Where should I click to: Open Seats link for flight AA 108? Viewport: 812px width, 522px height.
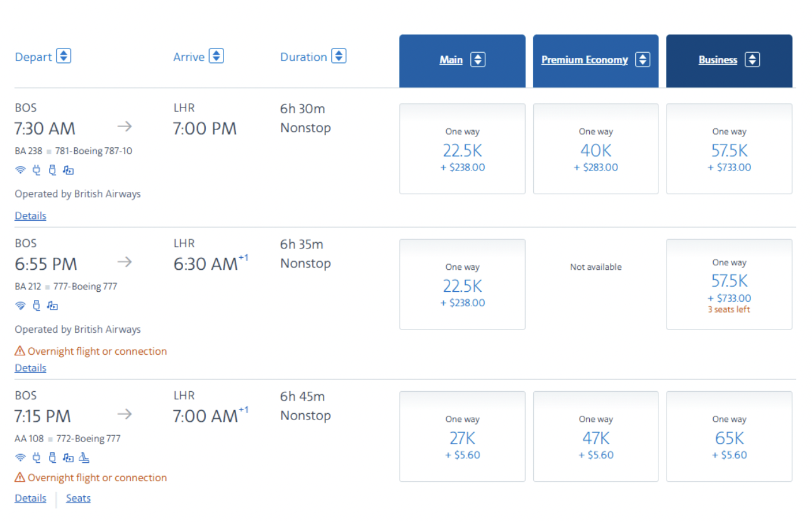point(78,498)
